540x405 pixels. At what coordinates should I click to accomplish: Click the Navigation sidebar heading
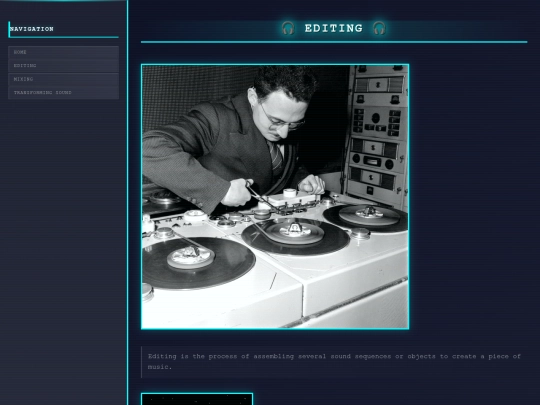[x=32, y=29]
